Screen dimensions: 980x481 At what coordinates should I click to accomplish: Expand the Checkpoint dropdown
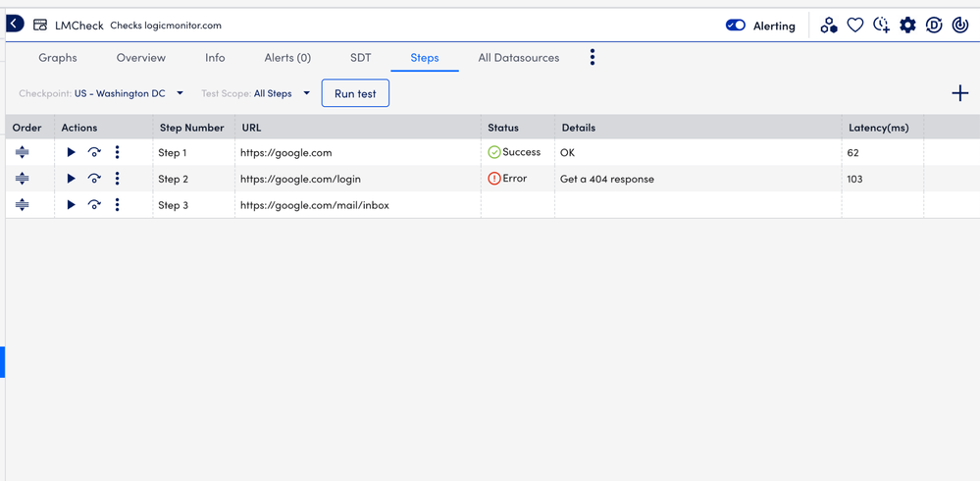[x=180, y=93]
